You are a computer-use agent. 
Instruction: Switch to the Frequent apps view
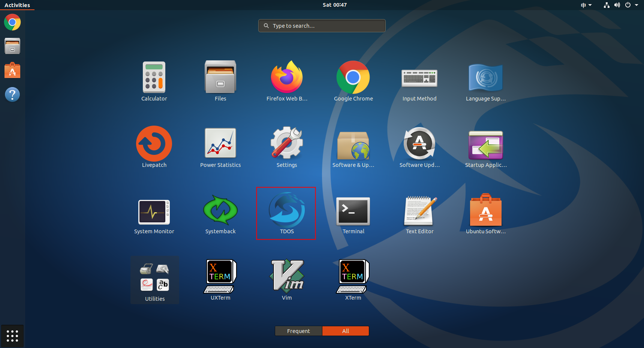pyautogui.click(x=298, y=331)
